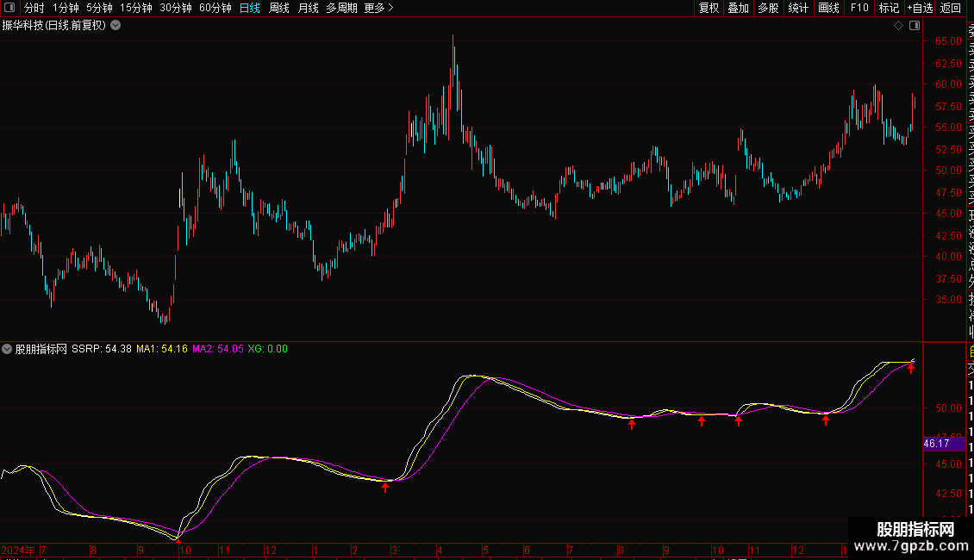The image size is (974, 560).
Task: Click the 2024年 date axis label
Action: click(18, 550)
